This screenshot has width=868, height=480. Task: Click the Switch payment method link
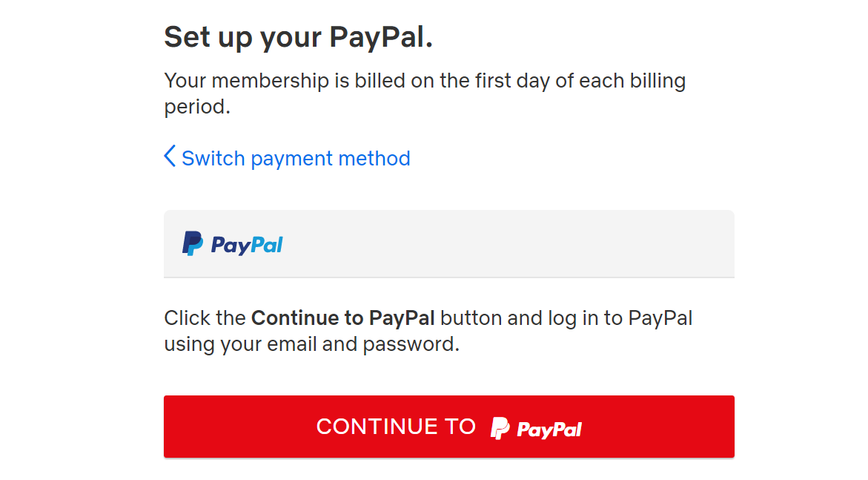click(x=295, y=157)
